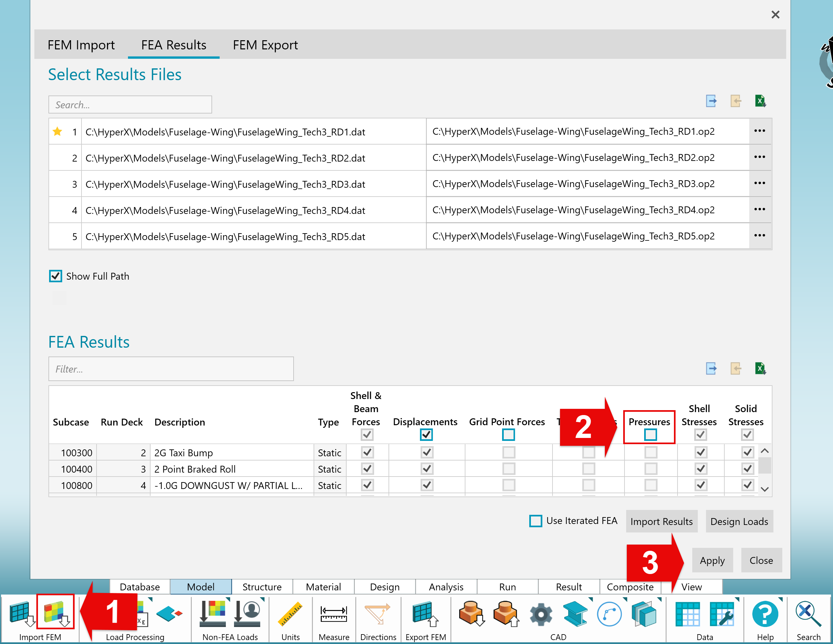The height and width of the screenshot is (644, 833).
Task: Click the stacked solids CAD icon
Action: click(644, 614)
